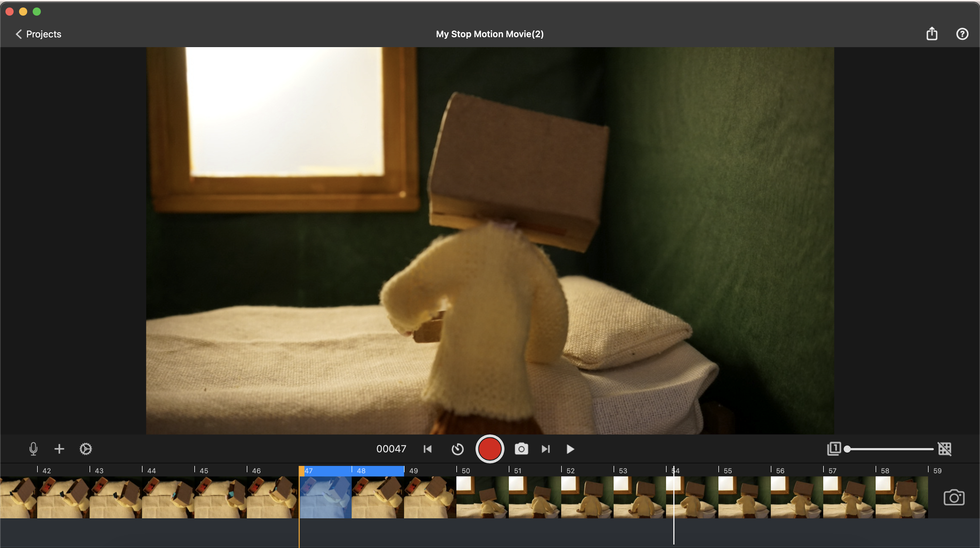This screenshot has height=548, width=980.
Task: Click the share export icon
Action: click(932, 34)
